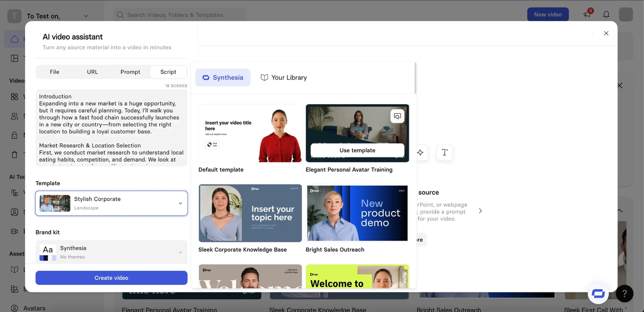Open the help question mark button
Image resolution: width=644 pixels, height=312 pixels.
[624, 293]
